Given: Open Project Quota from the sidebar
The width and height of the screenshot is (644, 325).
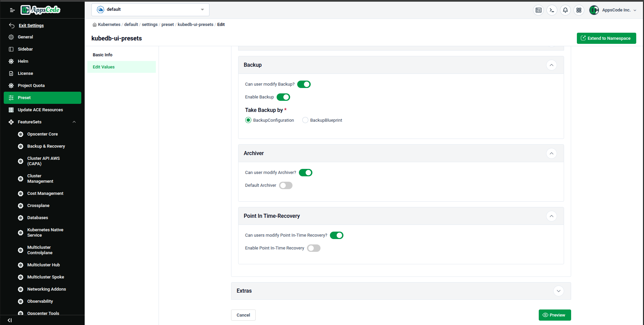Looking at the screenshot, I should (31, 85).
